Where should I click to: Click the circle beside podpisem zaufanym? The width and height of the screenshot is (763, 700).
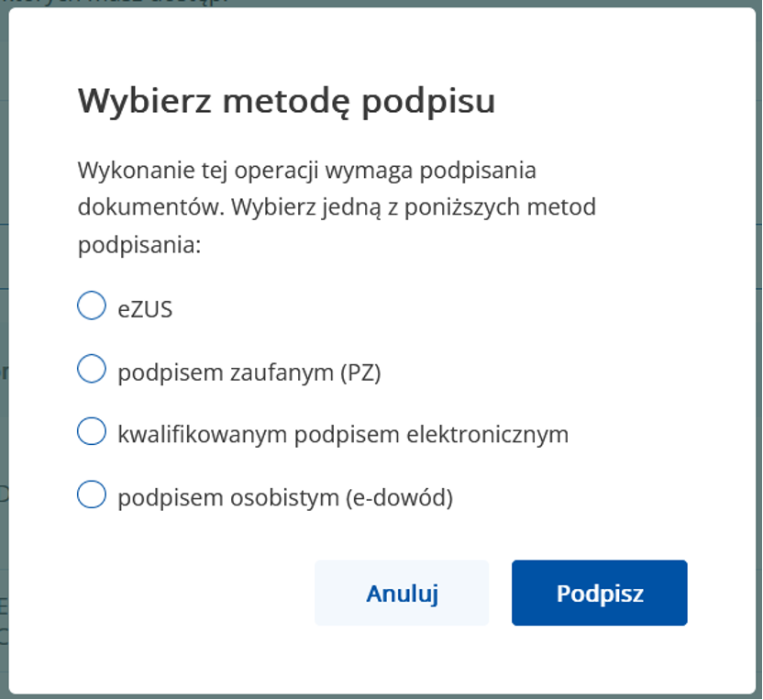pos(91,369)
